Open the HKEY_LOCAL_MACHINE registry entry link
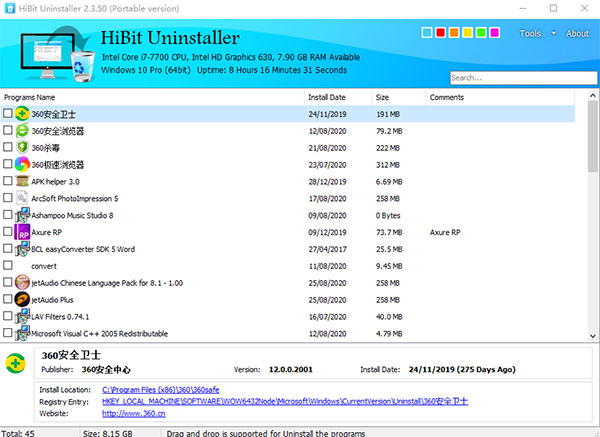This screenshot has width=600, height=437. [x=285, y=401]
